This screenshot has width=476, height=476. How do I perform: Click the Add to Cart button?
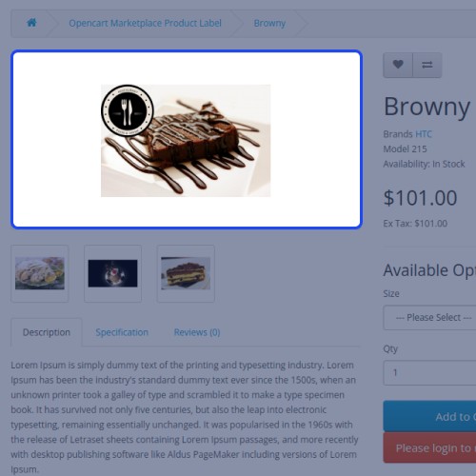click(x=429, y=416)
